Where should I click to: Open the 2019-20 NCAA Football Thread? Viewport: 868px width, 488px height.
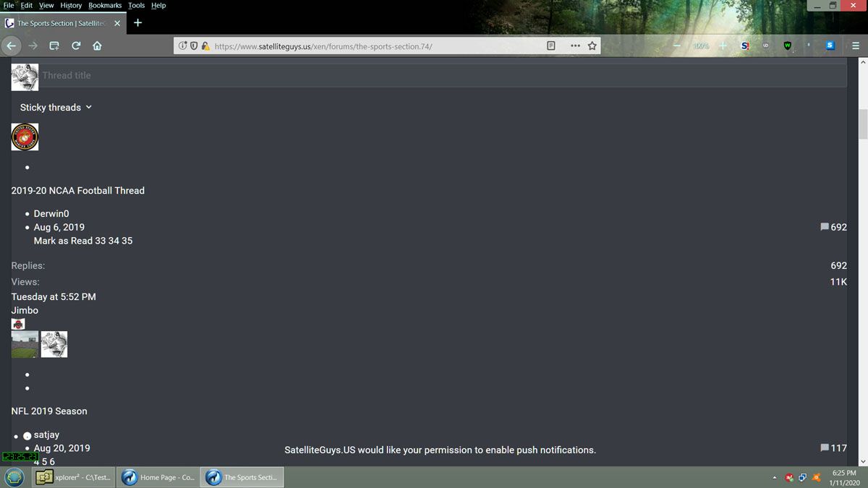coord(77,191)
